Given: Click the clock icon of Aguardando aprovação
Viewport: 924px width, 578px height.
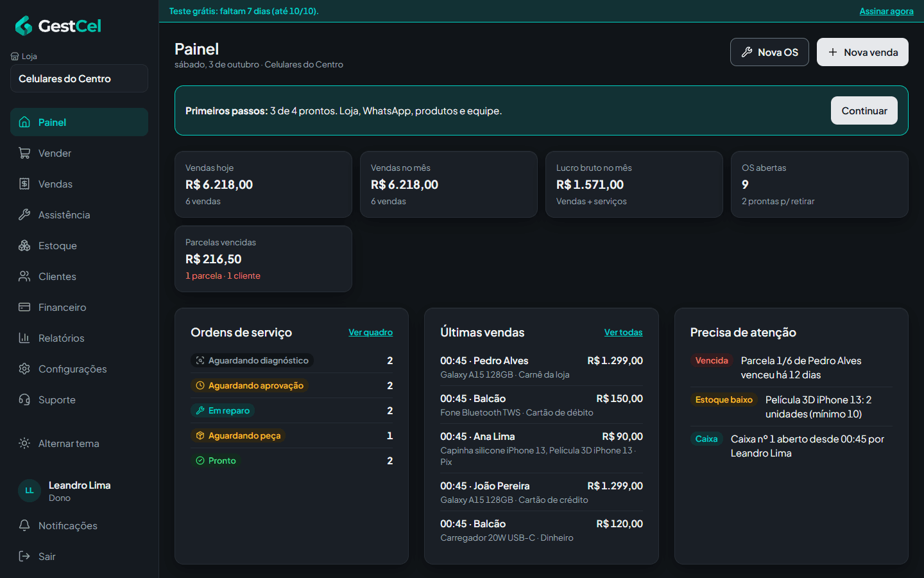Looking at the screenshot, I should [200, 385].
